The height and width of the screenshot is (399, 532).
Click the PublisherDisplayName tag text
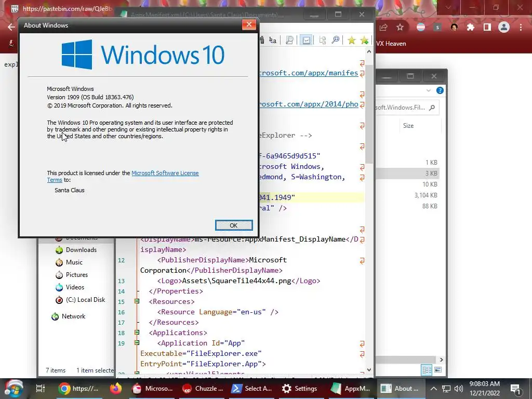point(203,260)
